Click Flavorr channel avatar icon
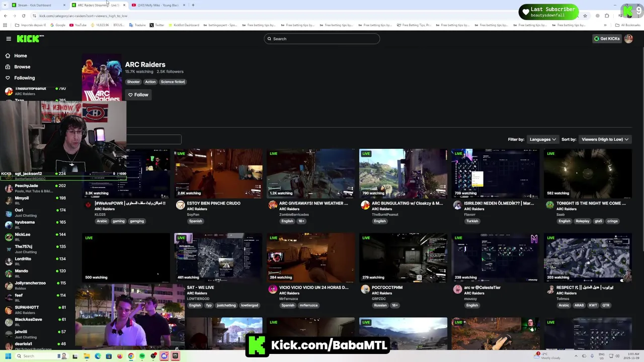The width and height of the screenshot is (644, 362). (x=457, y=205)
